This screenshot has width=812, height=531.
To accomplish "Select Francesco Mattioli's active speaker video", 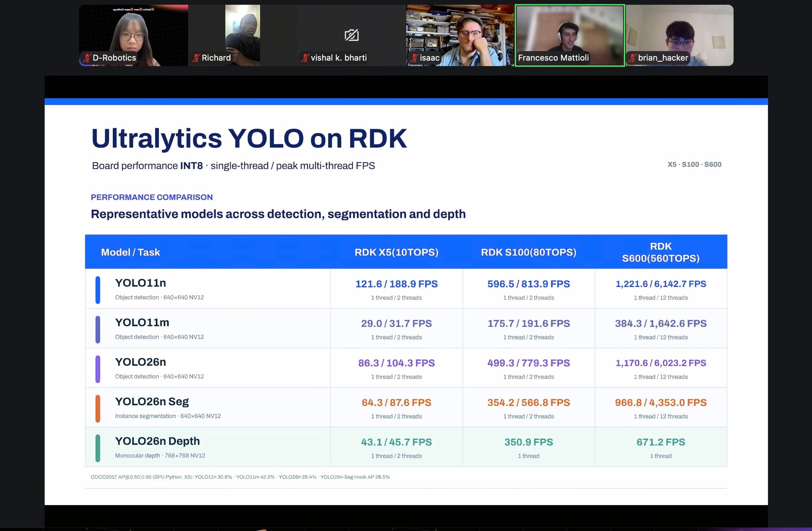I will pos(570,35).
